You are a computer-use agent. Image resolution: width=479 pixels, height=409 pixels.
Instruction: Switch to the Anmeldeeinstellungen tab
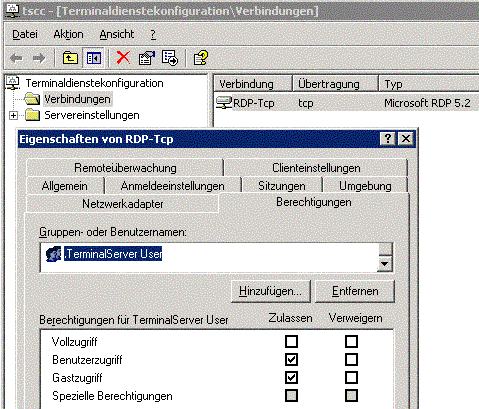pos(173,186)
